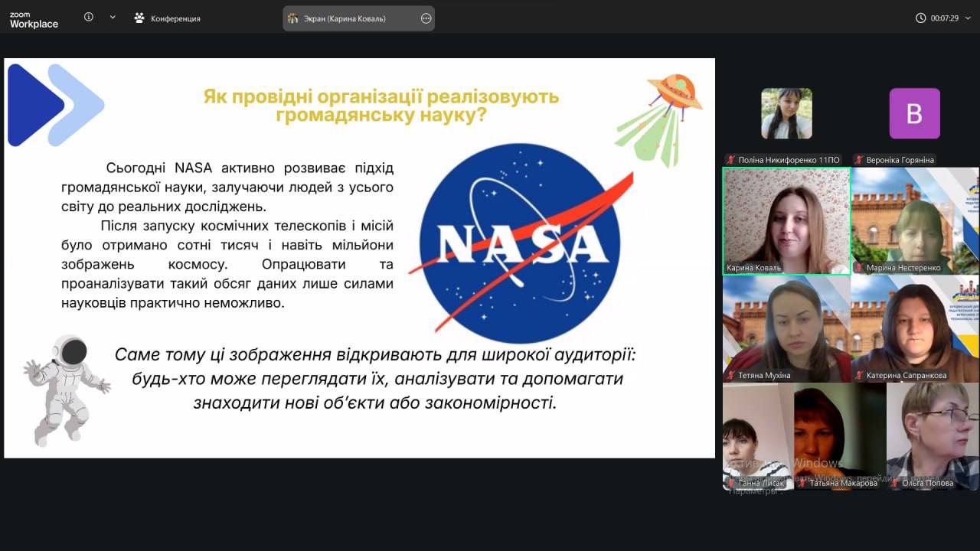Click Вероніка Горяніна's purple avatar
The height and width of the screenshot is (551, 980).
tap(914, 113)
